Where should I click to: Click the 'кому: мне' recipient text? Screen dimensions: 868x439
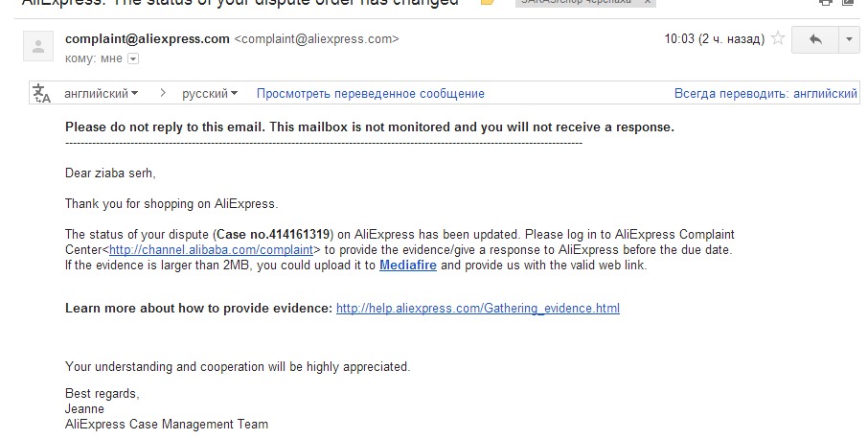(94, 58)
